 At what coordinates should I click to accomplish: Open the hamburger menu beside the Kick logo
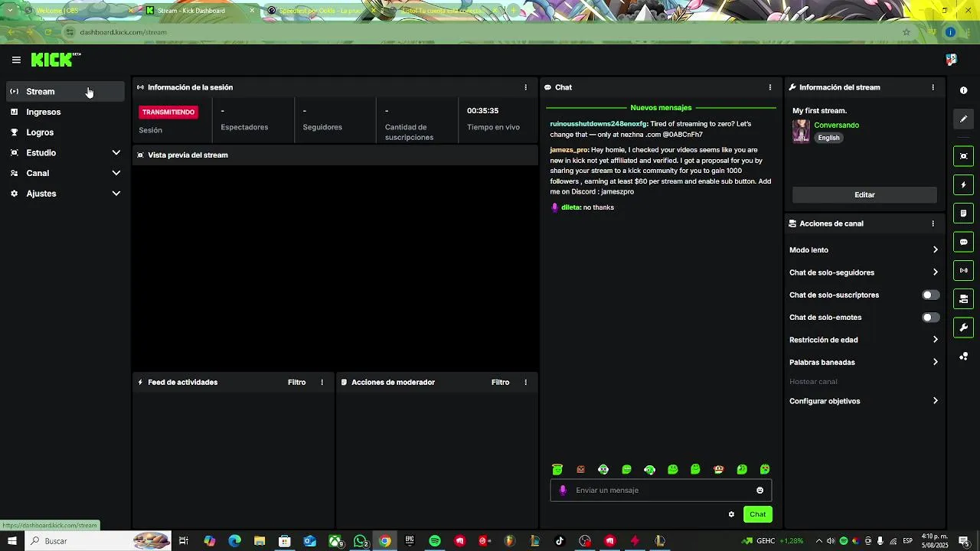(16, 60)
